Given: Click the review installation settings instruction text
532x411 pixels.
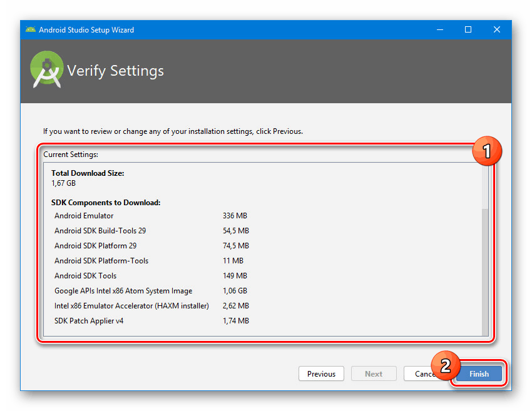Looking at the screenshot, I should coord(173,131).
